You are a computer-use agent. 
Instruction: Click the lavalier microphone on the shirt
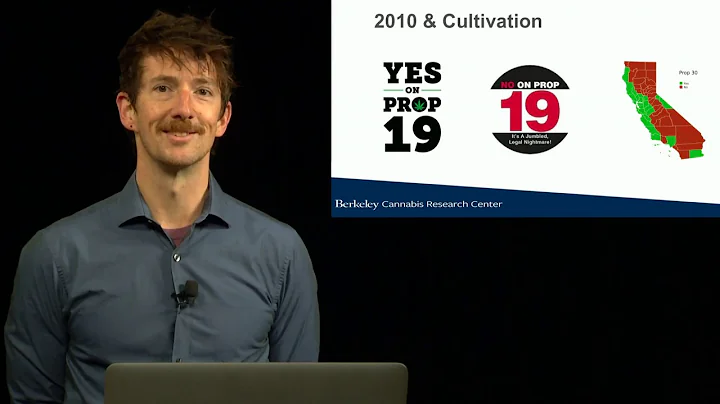point(187,294)
